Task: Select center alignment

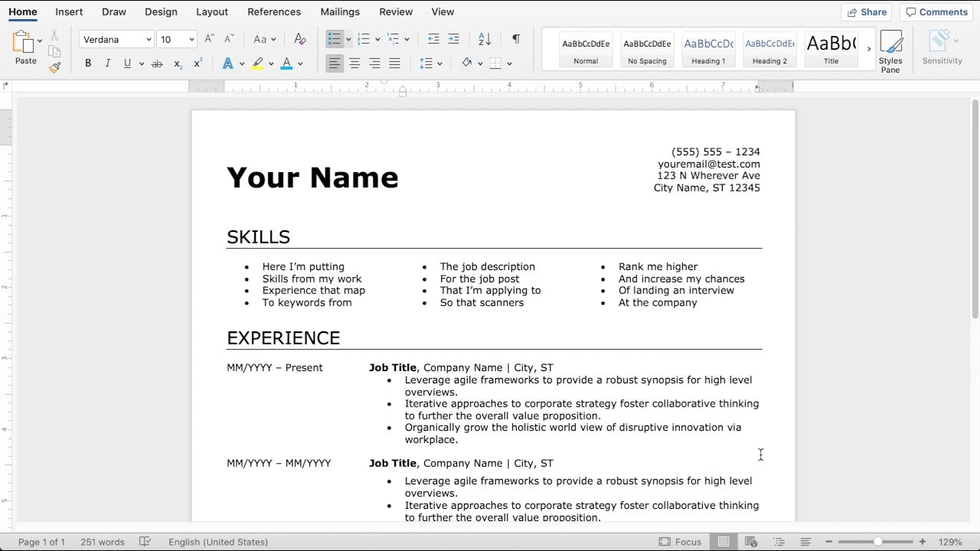Action: click(354, 64)
